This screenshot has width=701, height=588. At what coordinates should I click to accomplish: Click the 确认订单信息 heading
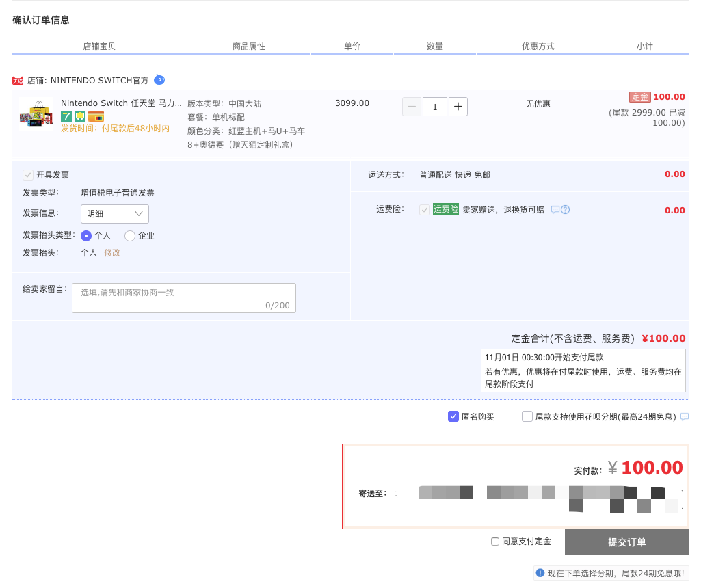coord(40,20)
